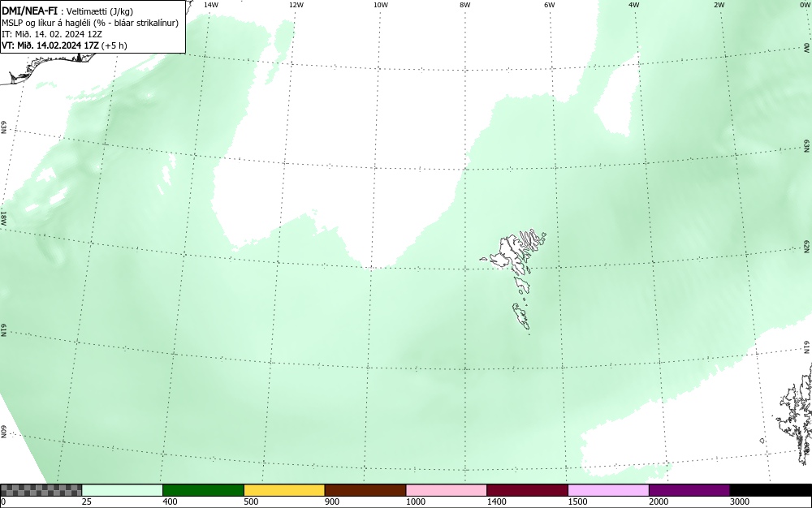
Task: Click the "8W" longitude label
Action: (465, 5)
